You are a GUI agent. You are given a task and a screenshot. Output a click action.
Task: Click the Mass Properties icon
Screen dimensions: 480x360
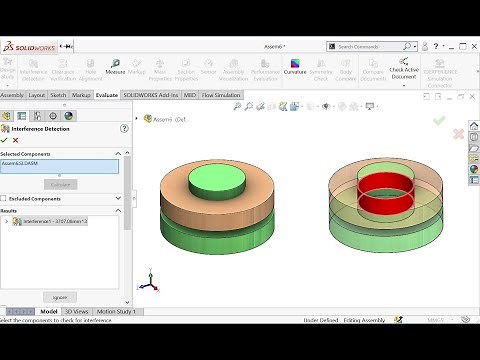tap(160, 63)
